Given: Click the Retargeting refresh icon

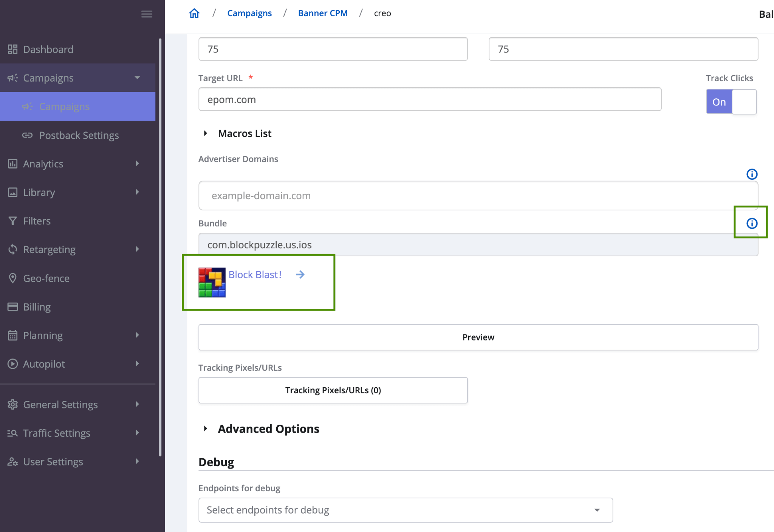Looking at the screenshot, I should pos(13,249).
